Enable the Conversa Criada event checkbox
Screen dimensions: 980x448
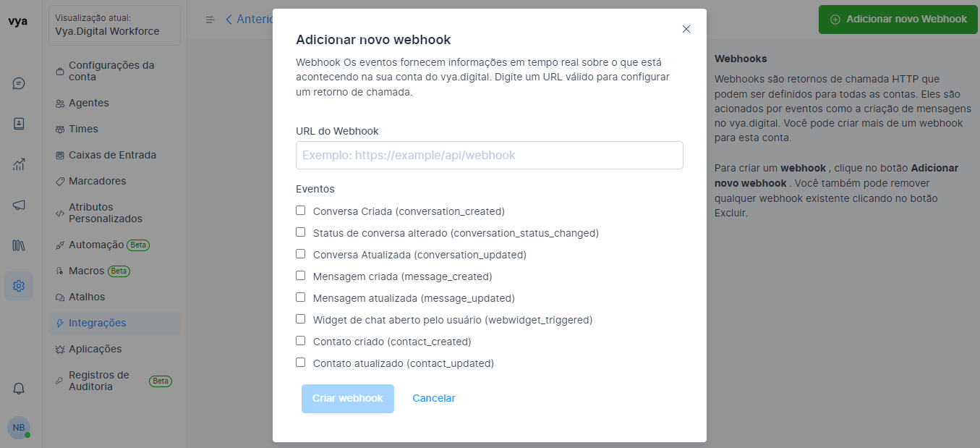[301, 211]
